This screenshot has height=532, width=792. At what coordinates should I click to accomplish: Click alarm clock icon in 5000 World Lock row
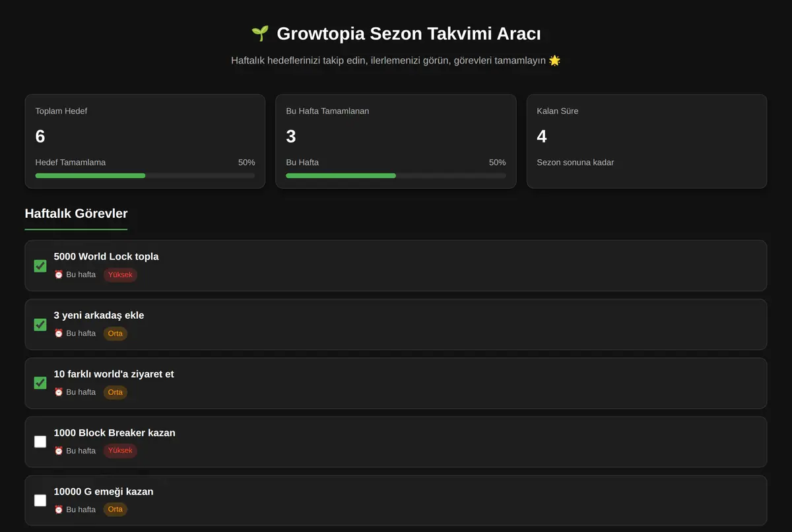pyautogui.click(x=59, y=275)
